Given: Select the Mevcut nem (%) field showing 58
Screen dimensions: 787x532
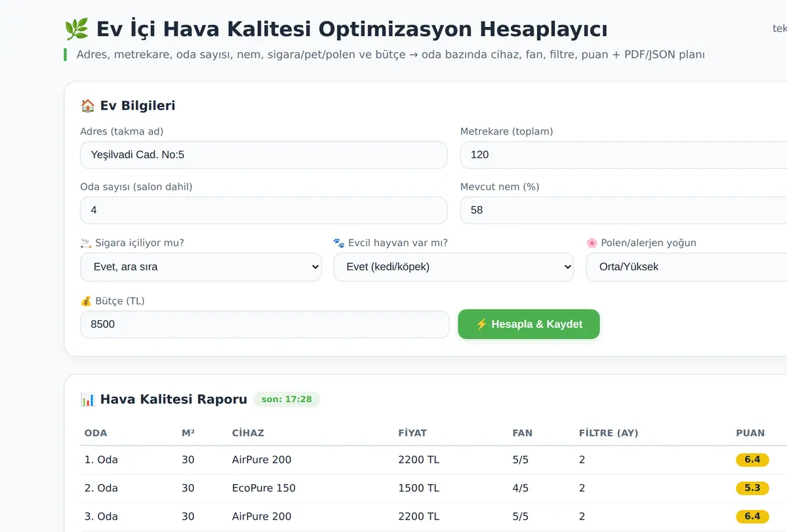Looking at the screenshot, I should (624, 210).
